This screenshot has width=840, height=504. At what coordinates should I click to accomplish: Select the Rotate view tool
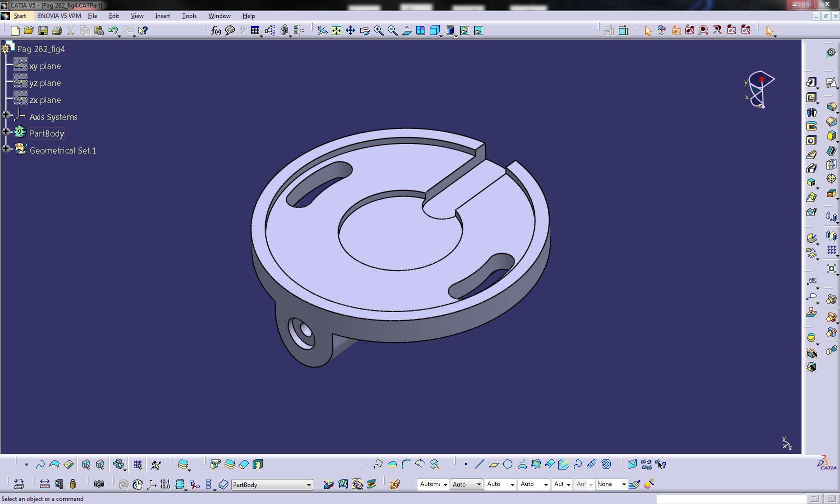click(x=365, y=31)
